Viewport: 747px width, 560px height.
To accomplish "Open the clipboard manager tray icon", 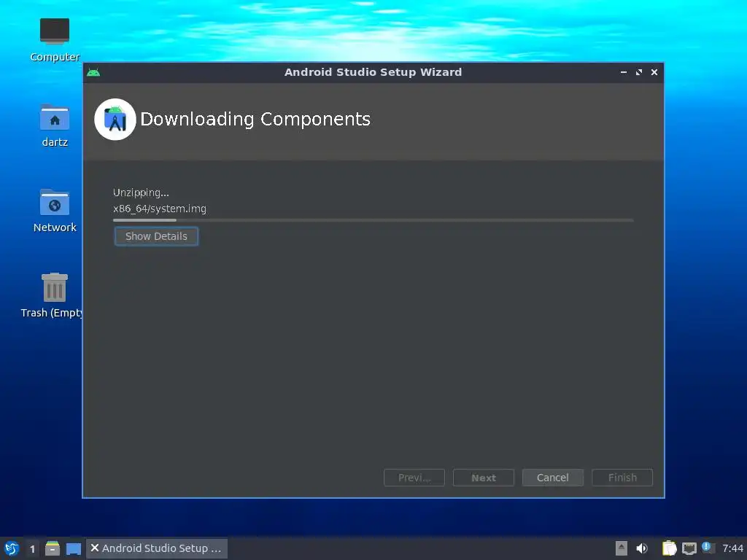I will [669, 548].
